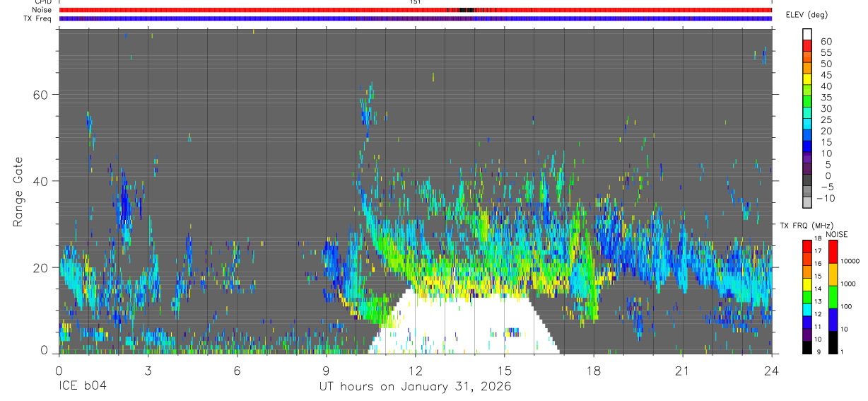868x401 pixels.
Task: Pick the black swatch in TX FRQ colorbar
Action: click(x=806, y=347)
